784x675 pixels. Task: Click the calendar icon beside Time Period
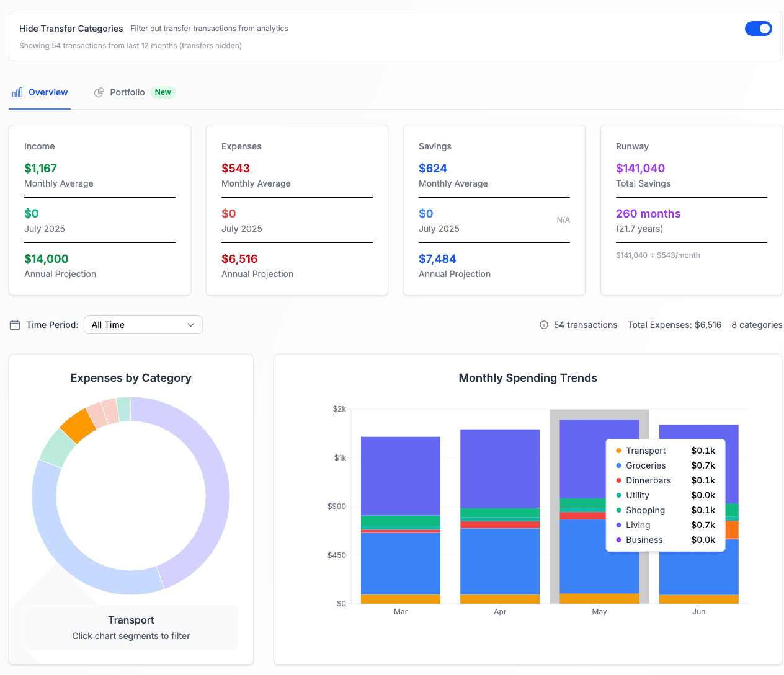point(15,325)
